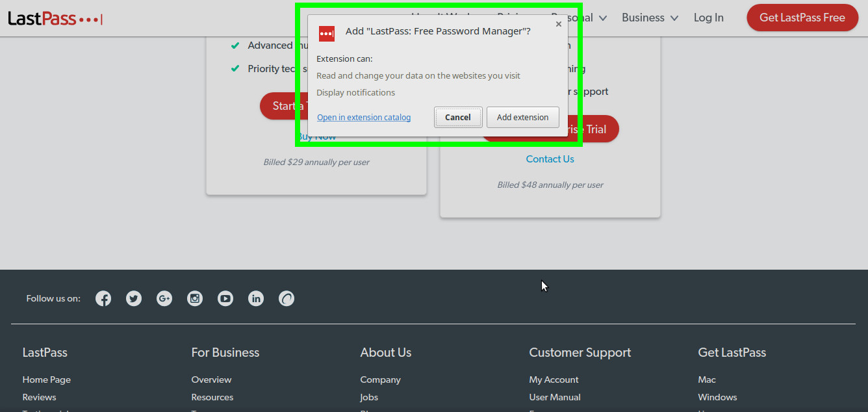Screen dimensions: 868x412
Task: Open the YouTube social icon in footer
Action: click(x=225, y=298)
